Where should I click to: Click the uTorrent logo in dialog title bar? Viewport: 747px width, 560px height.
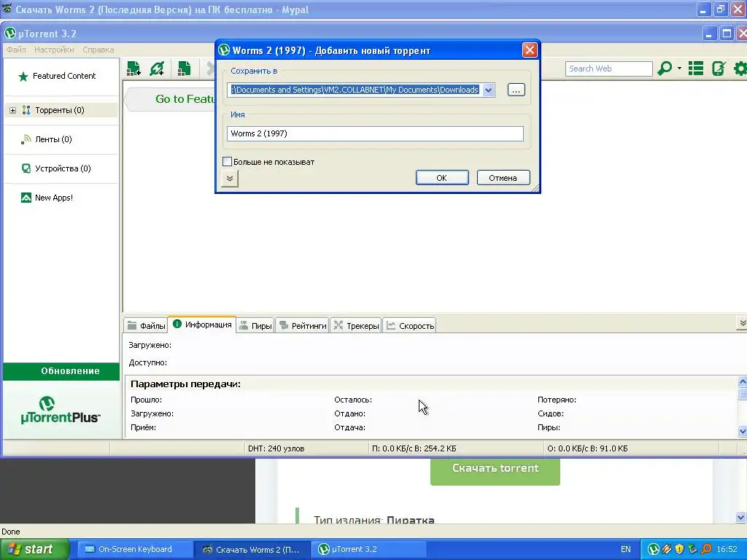pyautogui.click(x=224, y=50)
